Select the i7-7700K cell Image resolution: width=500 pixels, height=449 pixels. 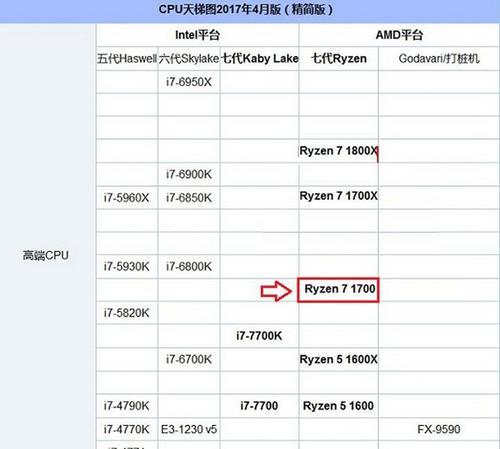pos(259,336)
